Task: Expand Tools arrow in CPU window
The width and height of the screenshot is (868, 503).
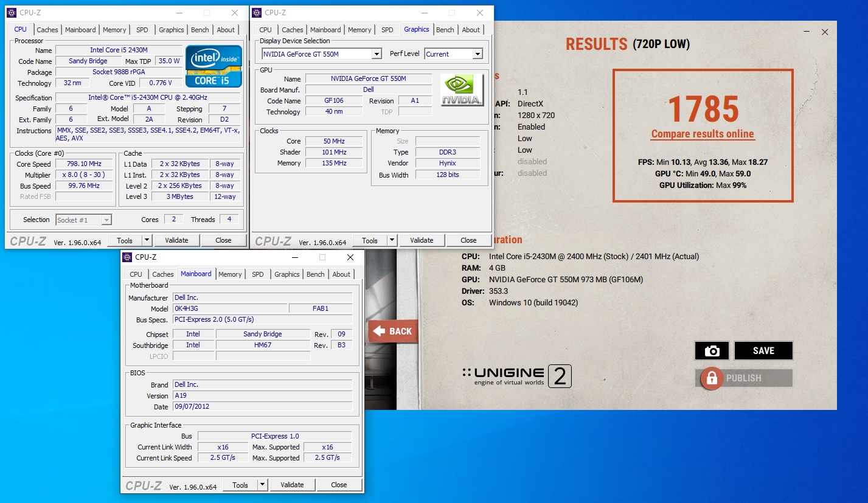Action: [147, 240]
